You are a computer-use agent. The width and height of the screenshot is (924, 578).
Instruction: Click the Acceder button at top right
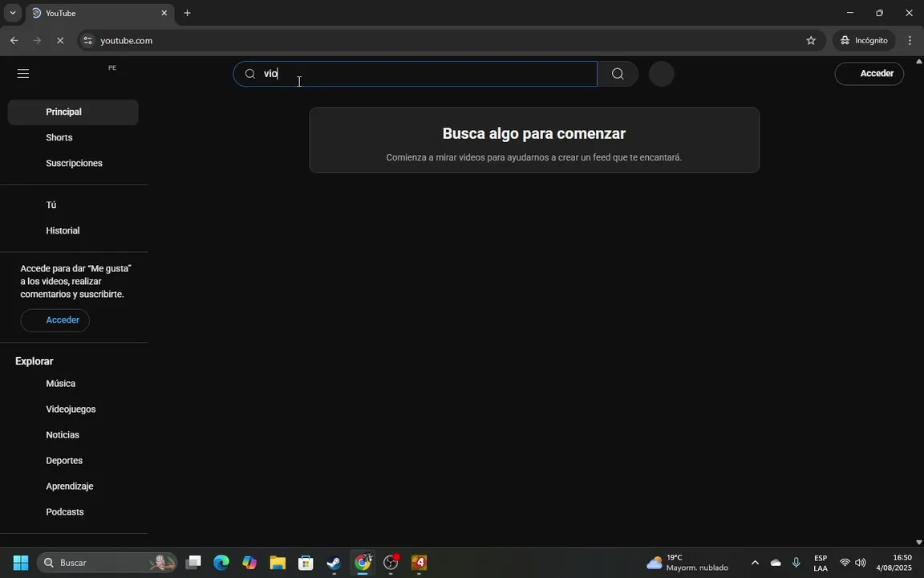click(x=869, y=74)
